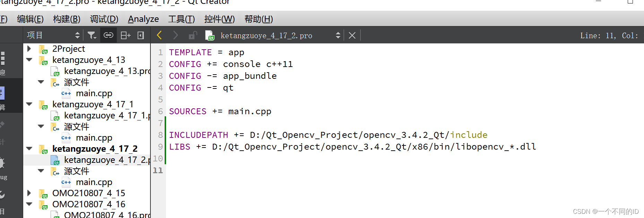Close the current document with X

click(352, 35)
